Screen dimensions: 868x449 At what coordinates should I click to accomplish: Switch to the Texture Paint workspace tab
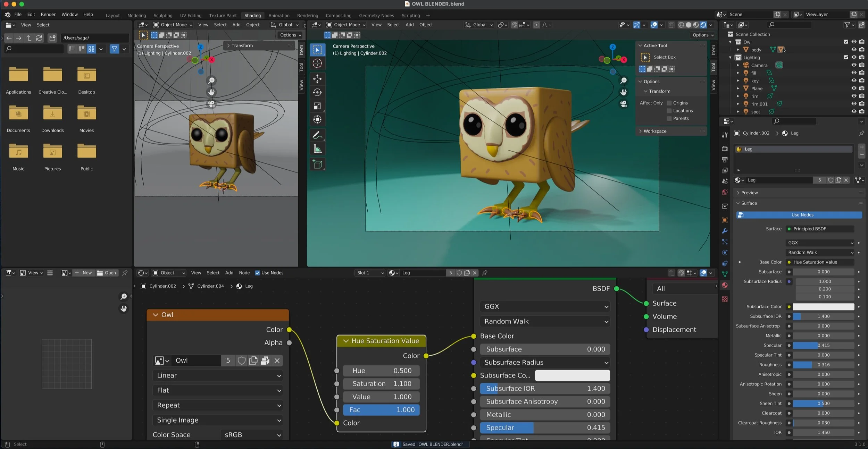click(x=223, y=15)
